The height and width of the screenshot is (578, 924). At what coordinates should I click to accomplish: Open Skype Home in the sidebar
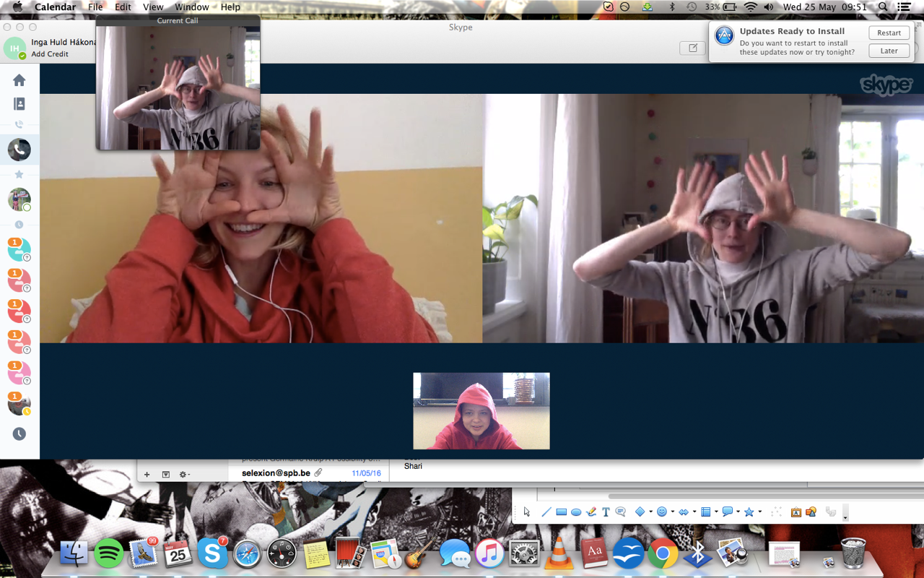click(x=19, y=80)
